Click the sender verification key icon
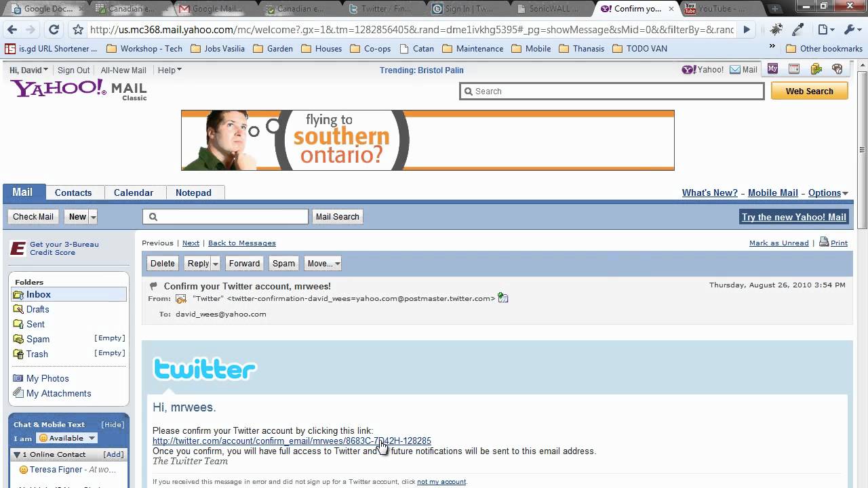Viewport: 868px width, 488px height. pos(181,298)
